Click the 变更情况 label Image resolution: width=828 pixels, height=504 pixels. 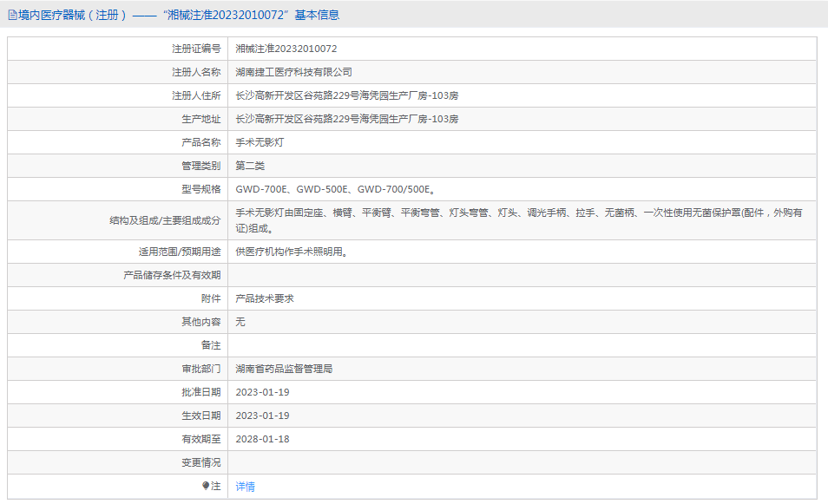pyautogui.click(x=201, y=462)
